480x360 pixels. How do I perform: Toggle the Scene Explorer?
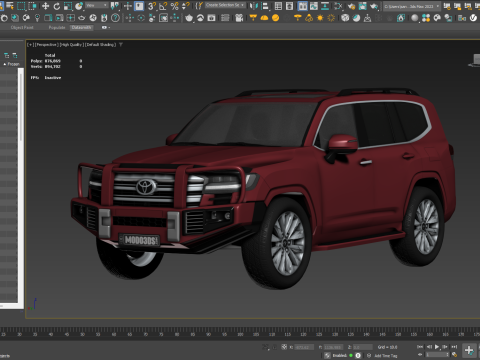pyautogui.click(x=278, y=6)
